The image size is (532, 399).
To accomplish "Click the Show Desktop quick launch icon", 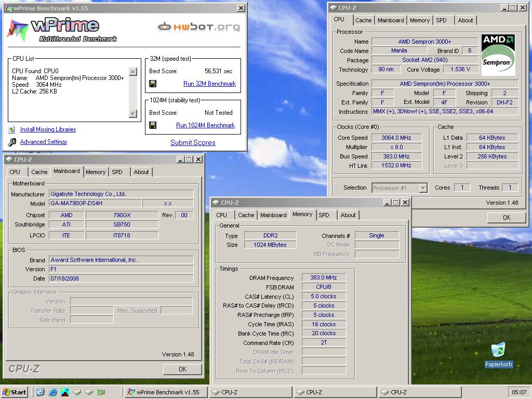I will pyautogui.click(x=41, y=392).
